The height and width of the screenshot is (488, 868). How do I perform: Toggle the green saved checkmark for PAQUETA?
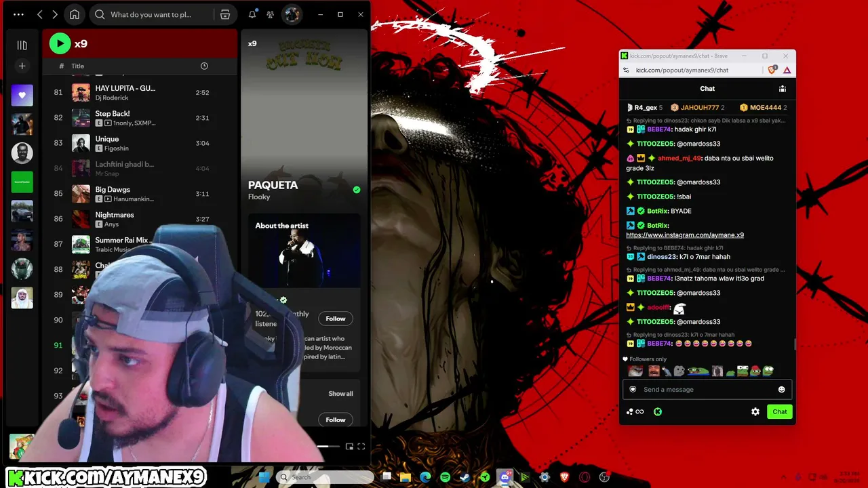pyautogui.click(x=357, y=190)
